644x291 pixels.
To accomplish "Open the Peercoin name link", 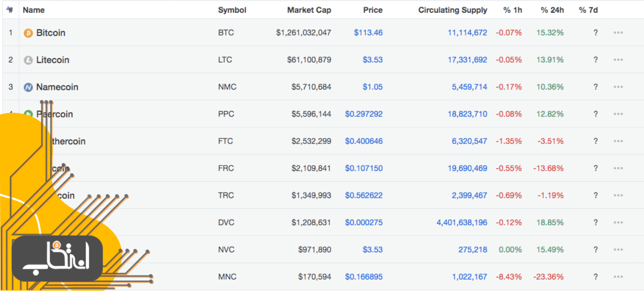I will [54, 114].
